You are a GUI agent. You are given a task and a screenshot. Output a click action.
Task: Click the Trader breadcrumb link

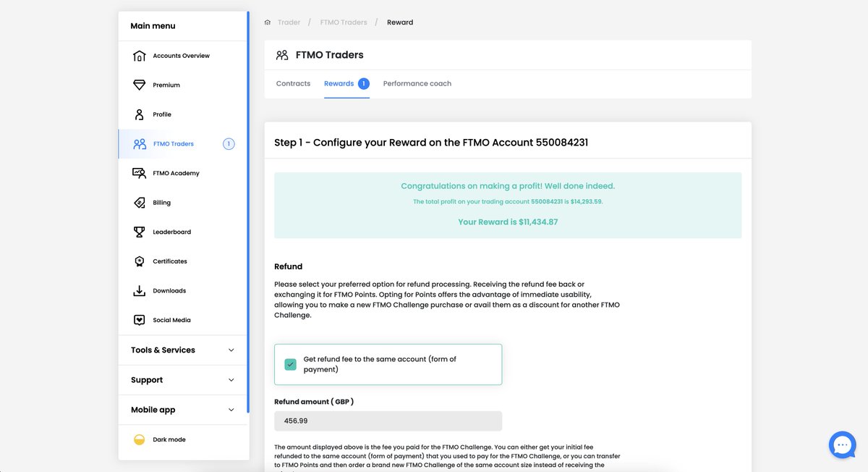(289, 22)
